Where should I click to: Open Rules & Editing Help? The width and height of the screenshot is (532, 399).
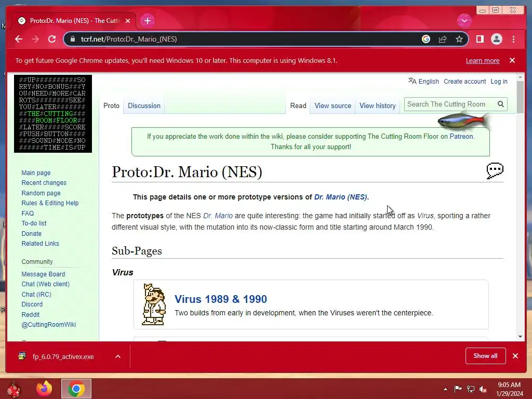coord(50,203)
